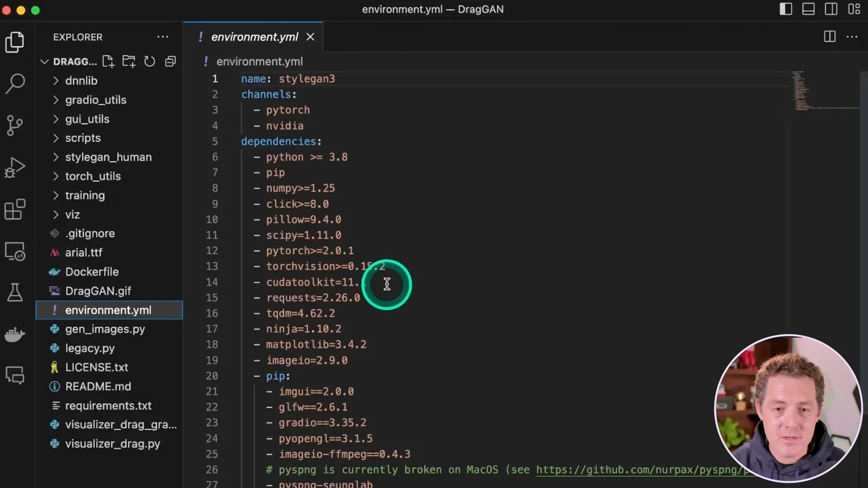Click the 'name: stylegan3' line
This screenshot has height=488, width=868.
(288, 79)
